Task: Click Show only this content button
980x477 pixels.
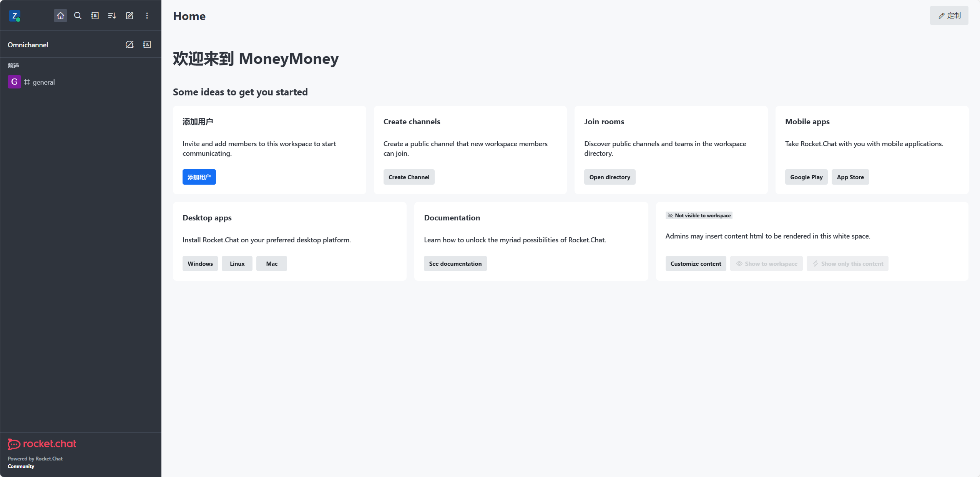Action: pyautogui.click(x=847, y=264)
